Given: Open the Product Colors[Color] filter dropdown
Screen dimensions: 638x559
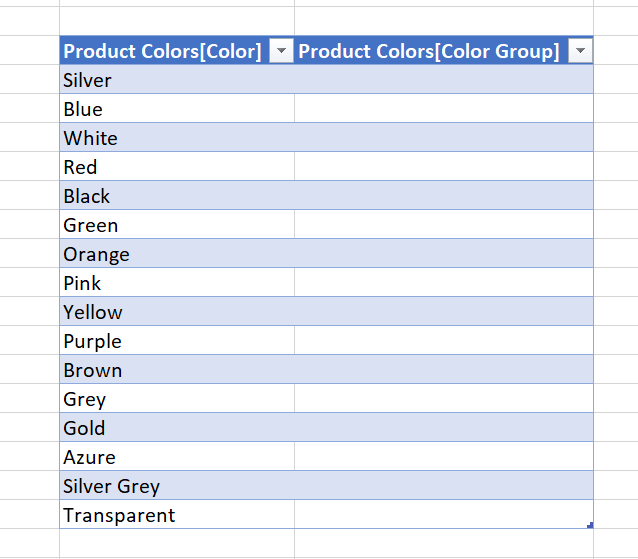Looking at the screenshot, I should [x=282, y=52].
